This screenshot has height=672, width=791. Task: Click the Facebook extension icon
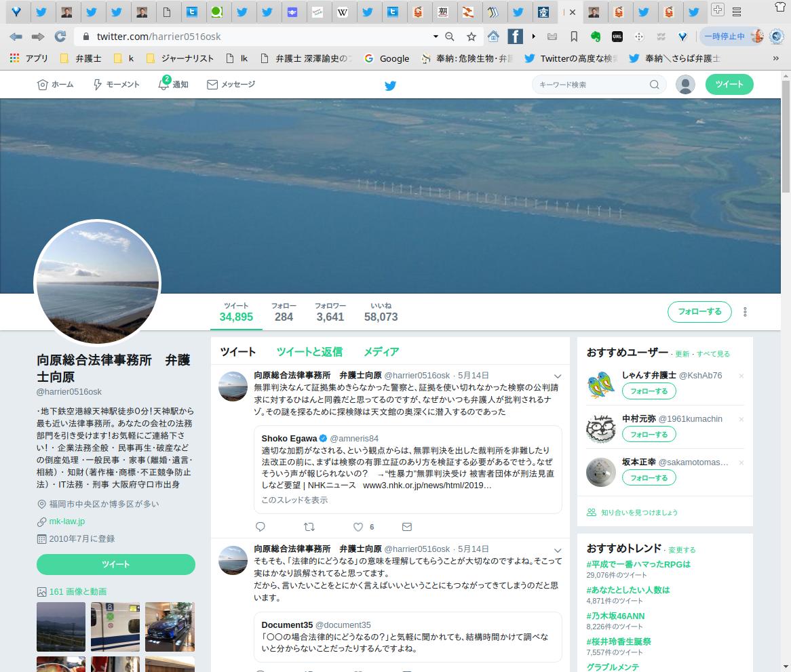515,37
